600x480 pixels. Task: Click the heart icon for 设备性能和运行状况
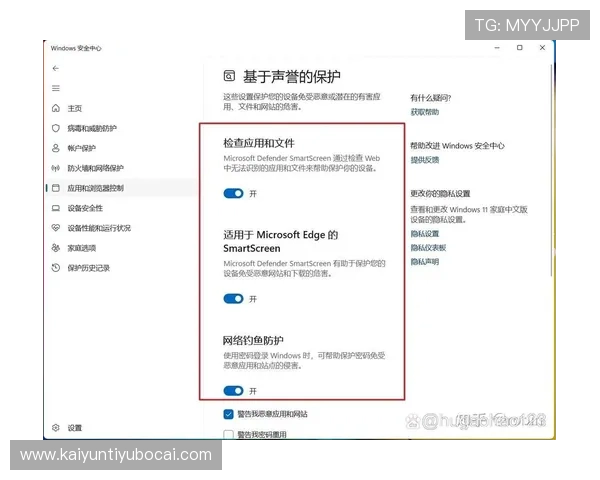pos(56,228)
